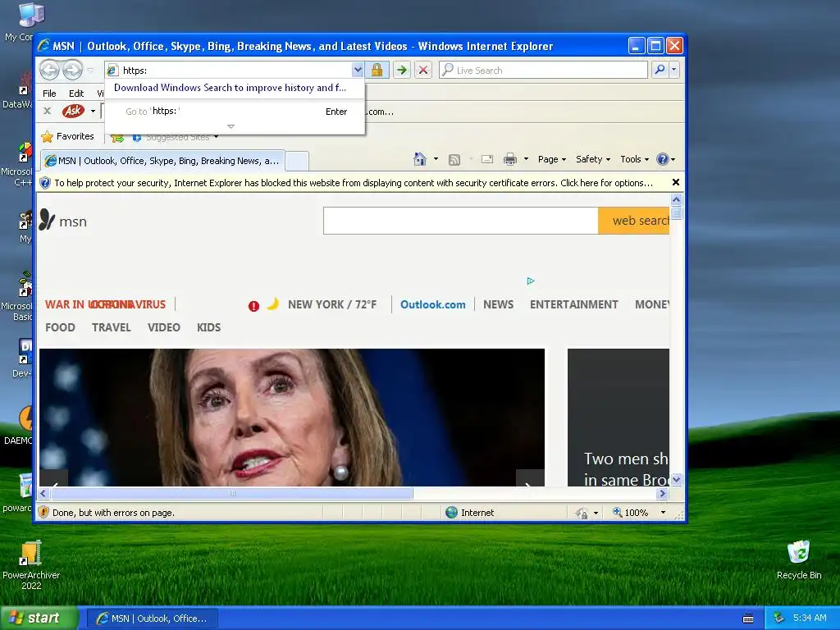The height and width of the screenshot is (630, 840).
Task: Open the Windows Start menu
Action: [x=39, y=619]
